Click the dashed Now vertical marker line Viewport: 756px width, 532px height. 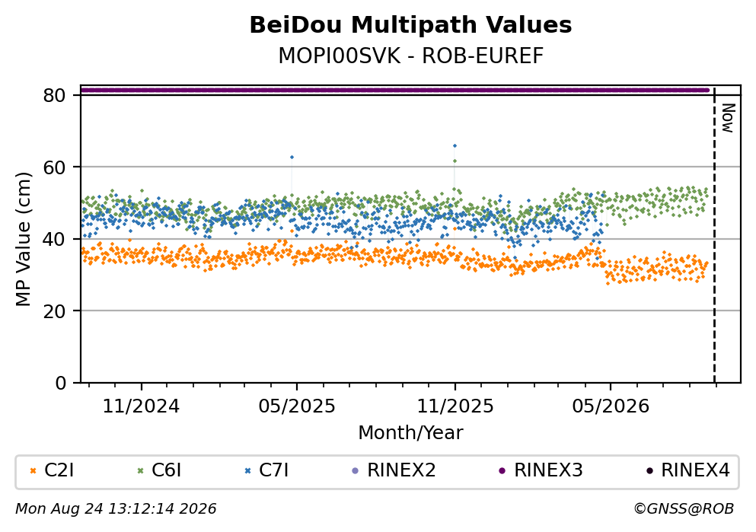pos(714,234)
